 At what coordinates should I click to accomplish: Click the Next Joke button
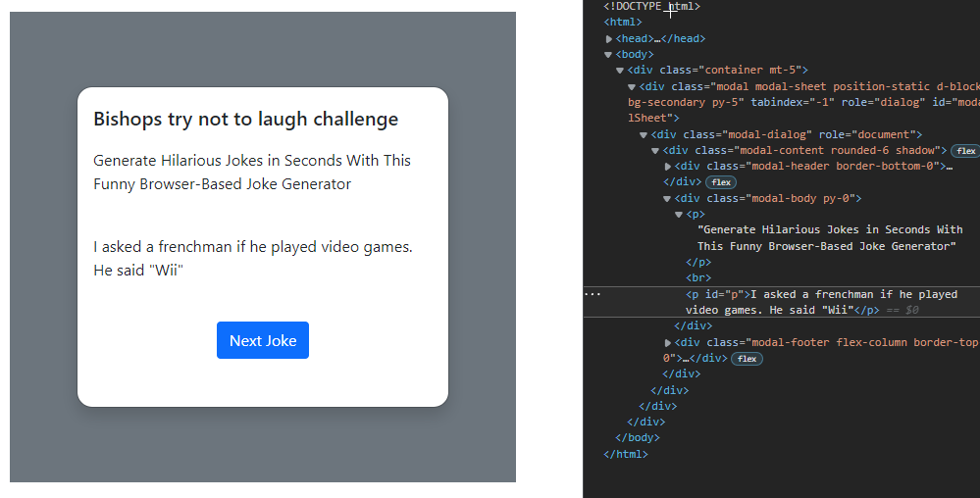263,340
